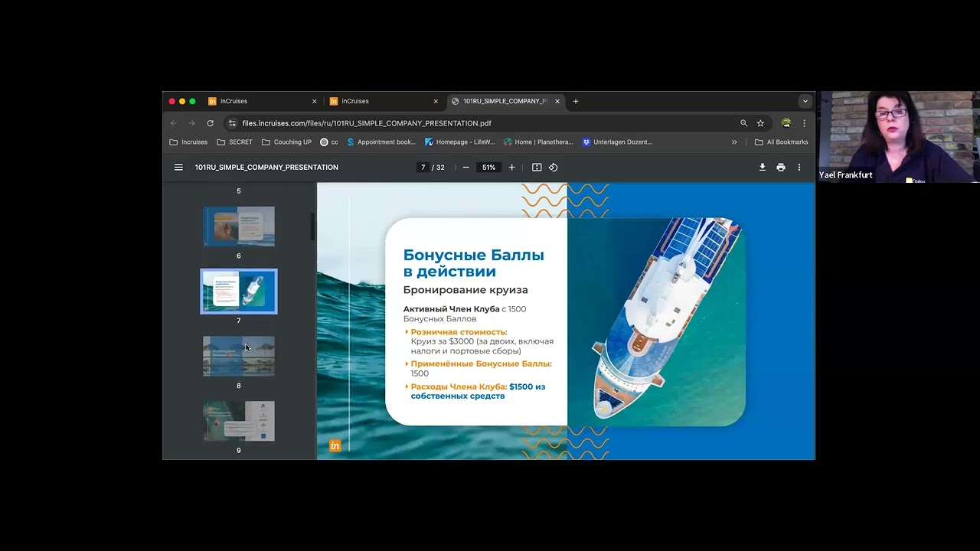Select the page 9 thumbnail
The width and height of the screenshot is (980, 551).
[239, 422]
